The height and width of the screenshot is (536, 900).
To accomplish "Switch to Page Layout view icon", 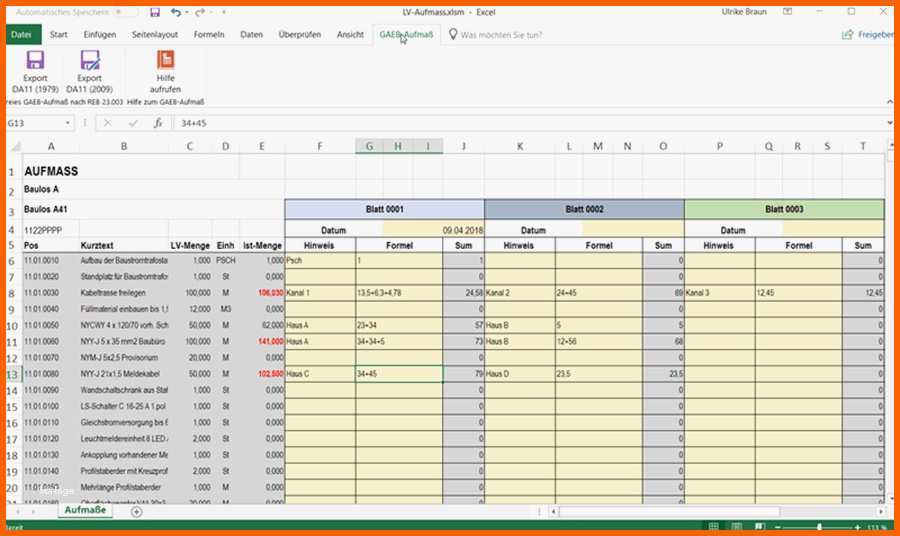I will click(736, 527).
